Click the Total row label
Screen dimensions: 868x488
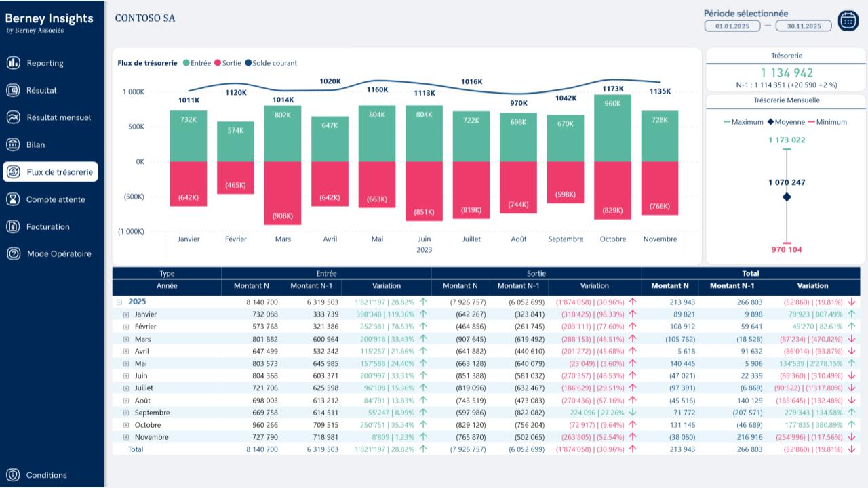click(x=136, y=449)
